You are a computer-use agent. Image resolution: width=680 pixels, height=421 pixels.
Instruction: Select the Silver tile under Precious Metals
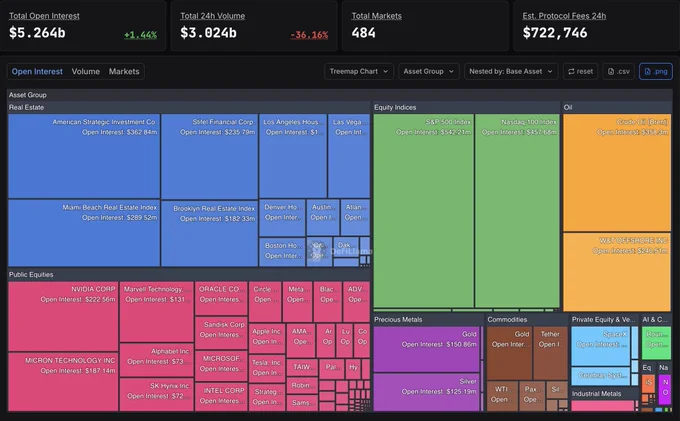427,392
